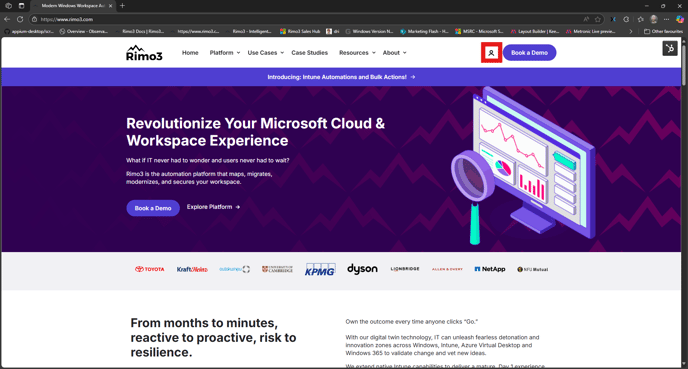
Task: Open the Intune Automations announcement banner
Action: (x=341, y=77)
